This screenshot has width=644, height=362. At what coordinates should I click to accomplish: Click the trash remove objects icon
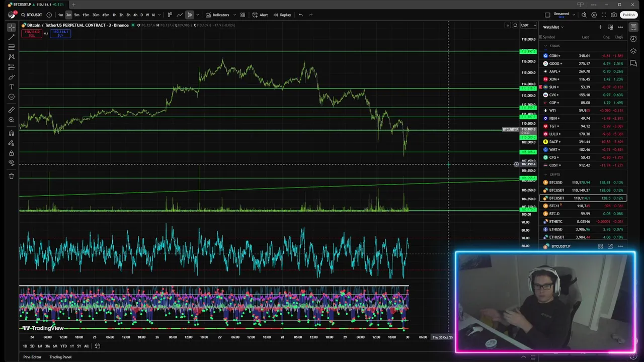tap(11, 176)
